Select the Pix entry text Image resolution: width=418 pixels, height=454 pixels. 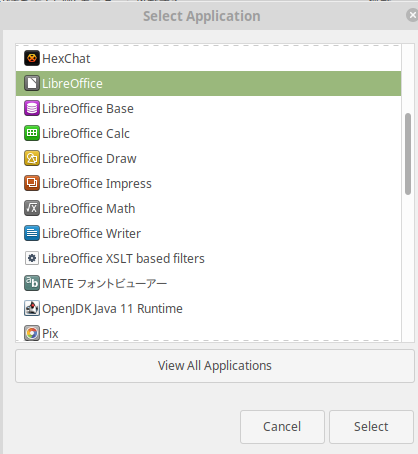coord(50,334)
